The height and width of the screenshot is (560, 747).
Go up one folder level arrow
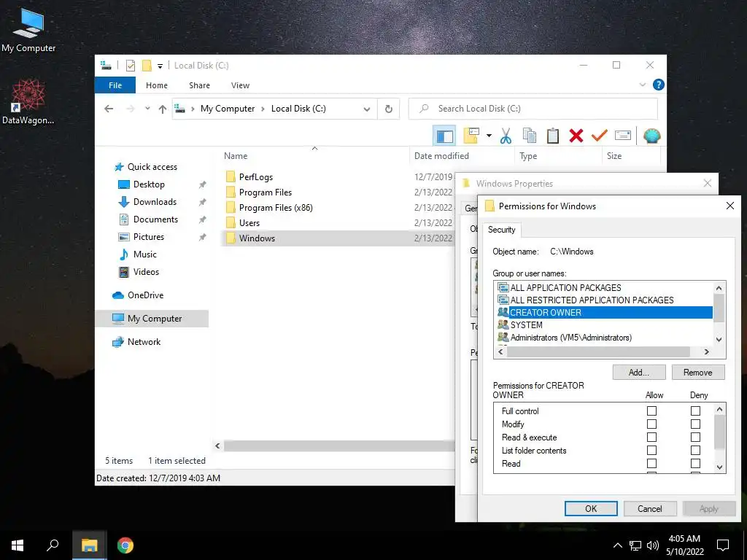click(163, 109)
